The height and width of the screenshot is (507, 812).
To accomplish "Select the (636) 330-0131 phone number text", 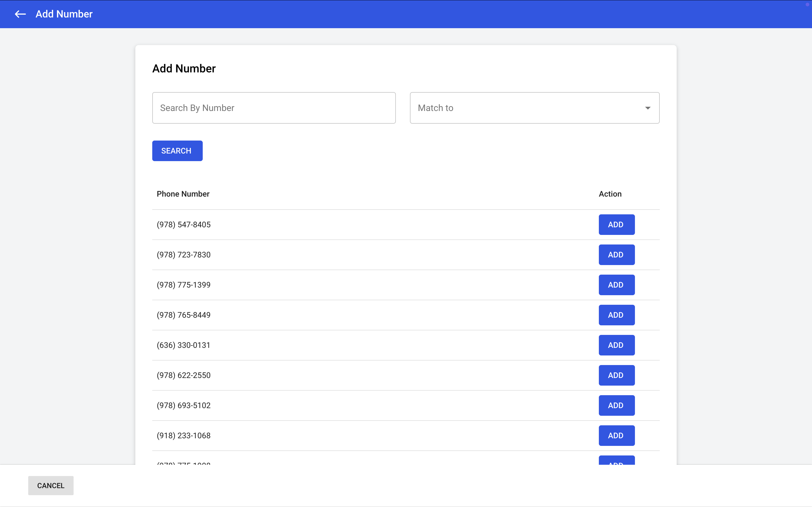I will point(184,345).
